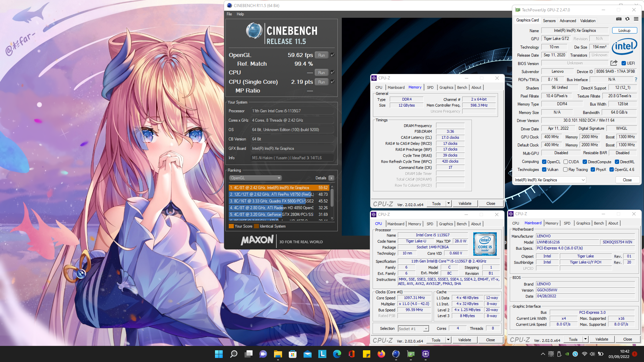Click the Cinebench ranking list scrollbar
This screenshot has height=362, width=644.
332,202
